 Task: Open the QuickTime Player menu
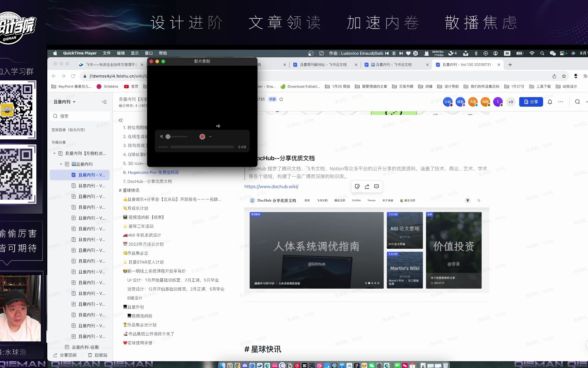(80, 53)
